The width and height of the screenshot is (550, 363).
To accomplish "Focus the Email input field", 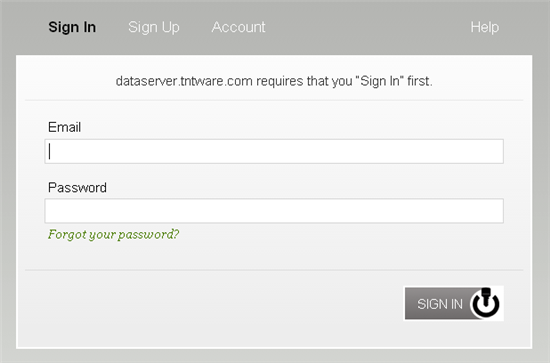I will click(x=274, y=152).
